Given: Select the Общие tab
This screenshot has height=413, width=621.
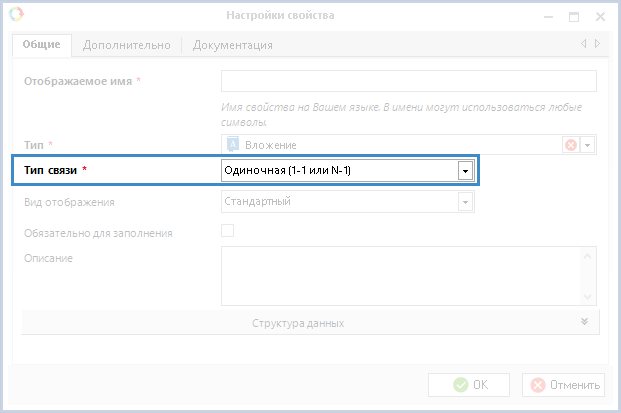Looking at the screenshot, I should pyautogui.click(x=42, y=45).
